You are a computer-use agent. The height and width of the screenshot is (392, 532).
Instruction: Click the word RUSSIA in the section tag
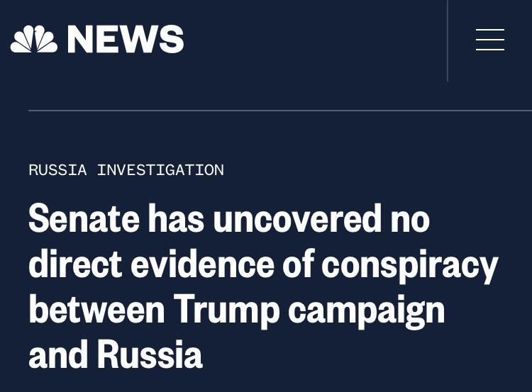point(57,170)
